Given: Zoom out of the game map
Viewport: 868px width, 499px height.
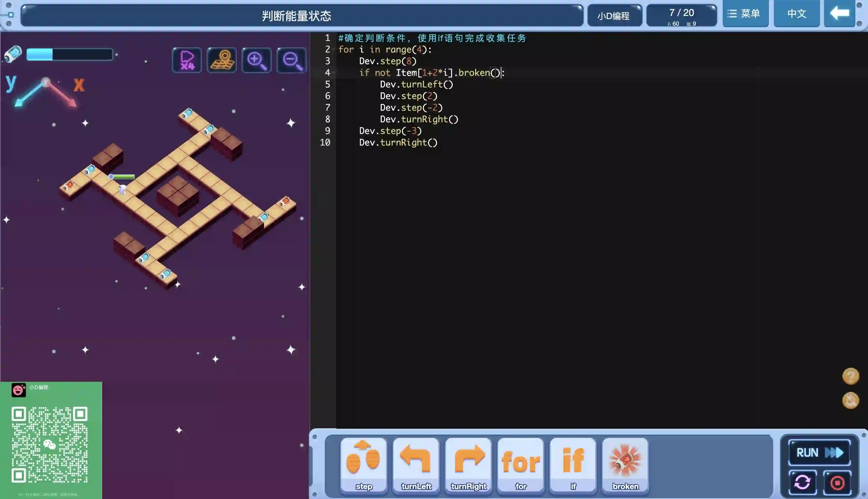Looking at the screenshot, I should pyautogui.click(x=292, y=60).
